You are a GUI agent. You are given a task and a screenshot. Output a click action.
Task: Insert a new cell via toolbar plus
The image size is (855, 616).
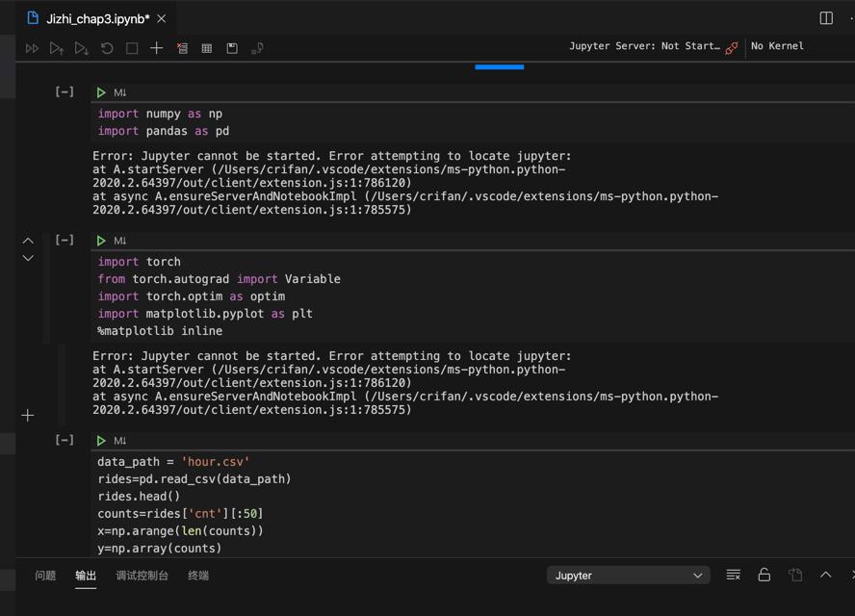(x=156, y=48)
